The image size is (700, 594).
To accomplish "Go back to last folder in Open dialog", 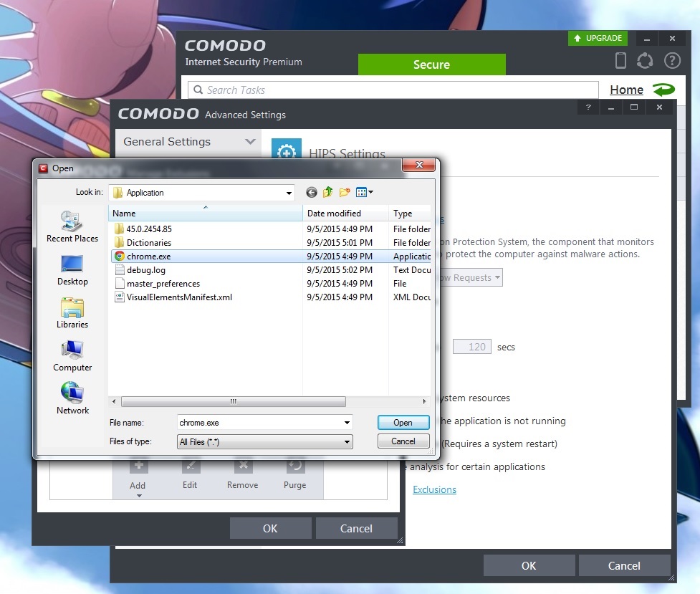I will tap(311, 193).
